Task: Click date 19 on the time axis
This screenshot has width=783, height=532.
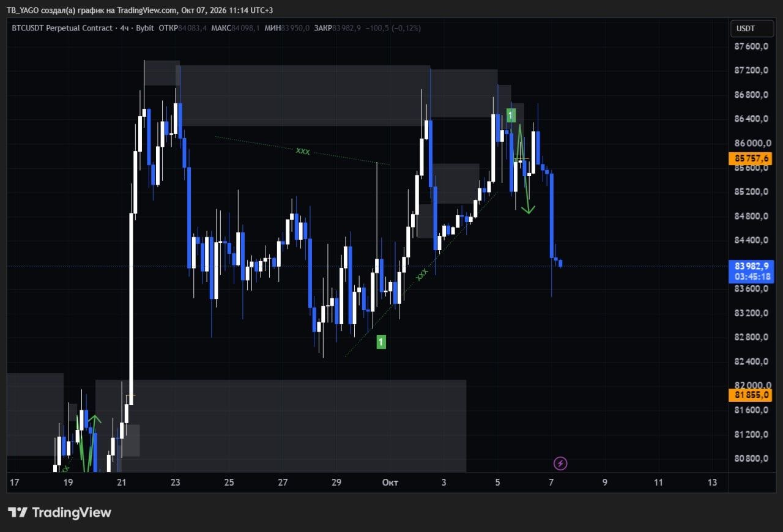Action: 68,482
